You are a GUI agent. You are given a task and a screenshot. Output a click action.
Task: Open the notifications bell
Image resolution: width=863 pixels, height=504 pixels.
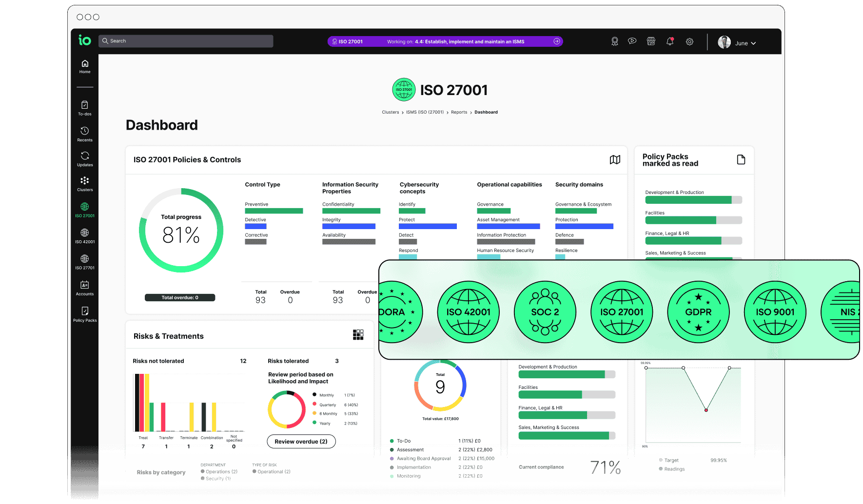[x=670, y=41]
